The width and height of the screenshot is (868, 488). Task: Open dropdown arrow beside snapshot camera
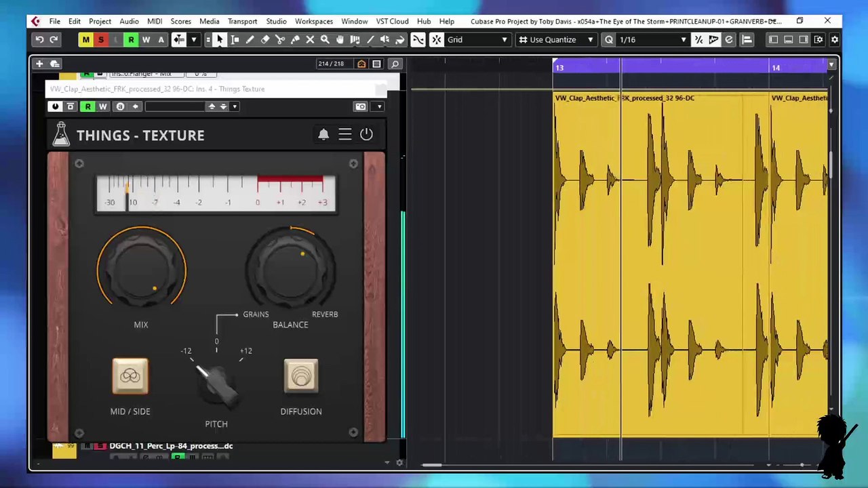[379, 106]
